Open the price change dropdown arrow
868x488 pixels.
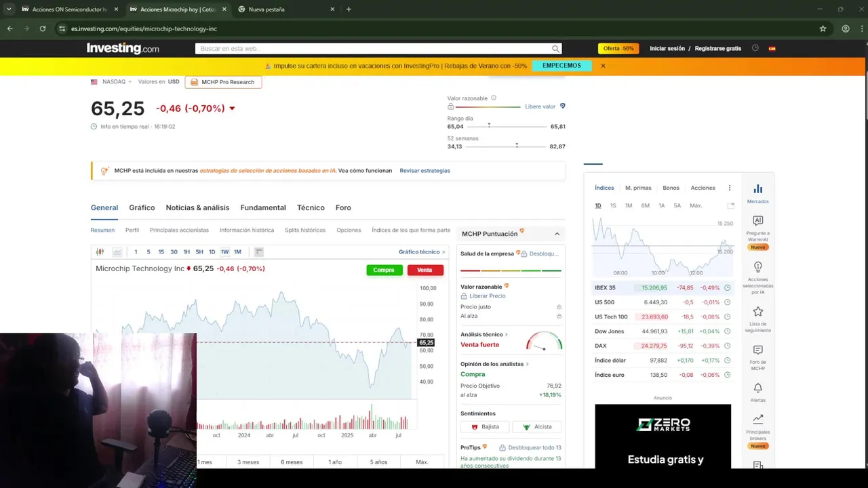pyautogui.click(x=232, y=108)
